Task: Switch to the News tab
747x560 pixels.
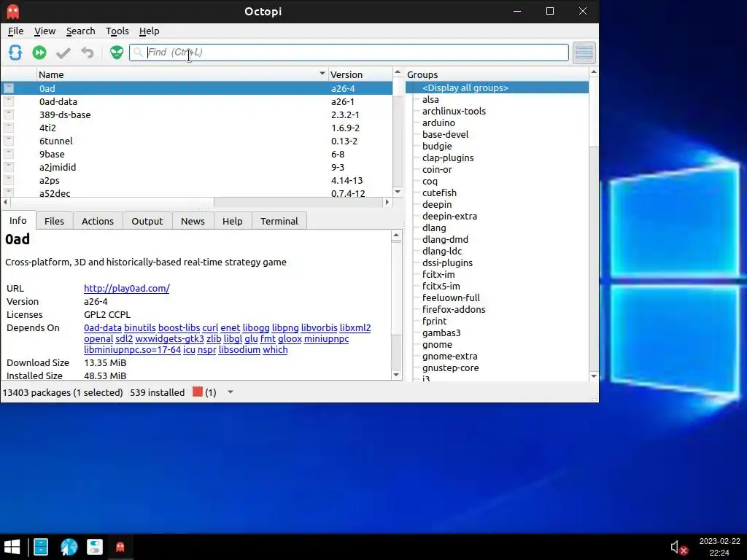Action: coord(193,221)
